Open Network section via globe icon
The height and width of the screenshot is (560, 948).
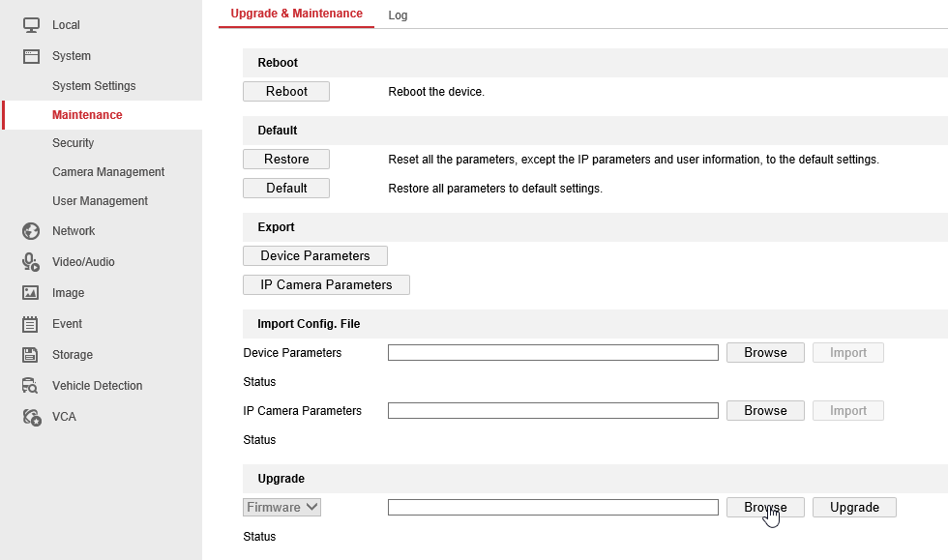(31, 231)
